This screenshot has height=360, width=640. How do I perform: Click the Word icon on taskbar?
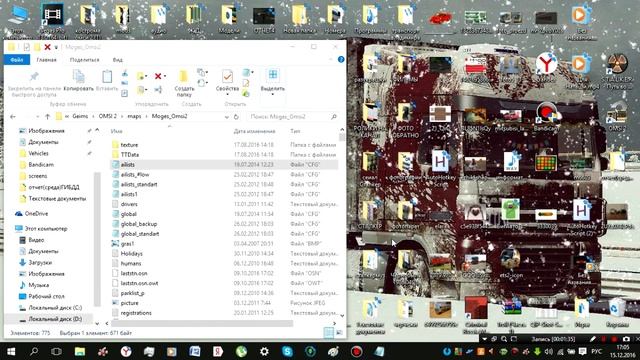(195, 351)
